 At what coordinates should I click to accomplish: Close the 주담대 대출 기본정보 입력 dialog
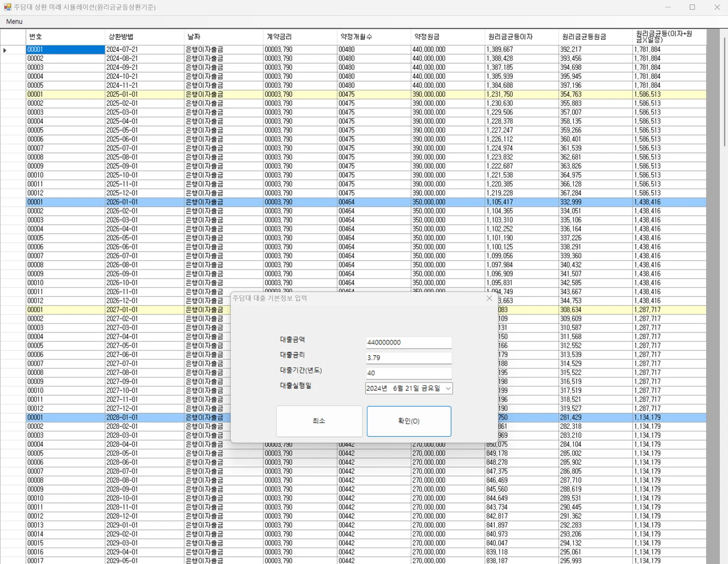489,298
